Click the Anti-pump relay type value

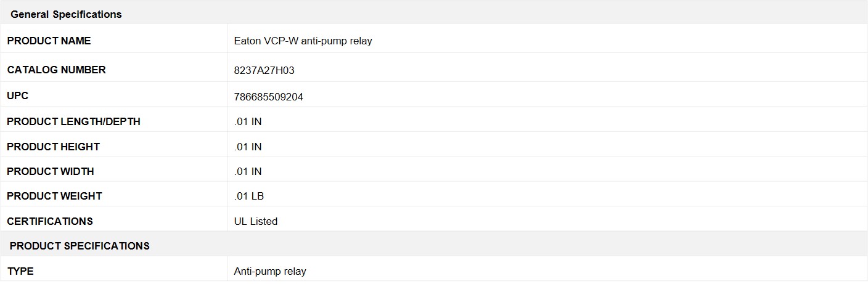pyautogui.click(x=270, y=272)
